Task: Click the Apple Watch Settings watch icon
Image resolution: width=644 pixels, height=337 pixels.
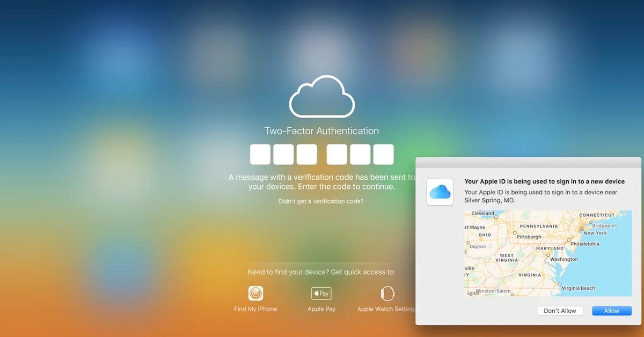Action: point(386,293)
